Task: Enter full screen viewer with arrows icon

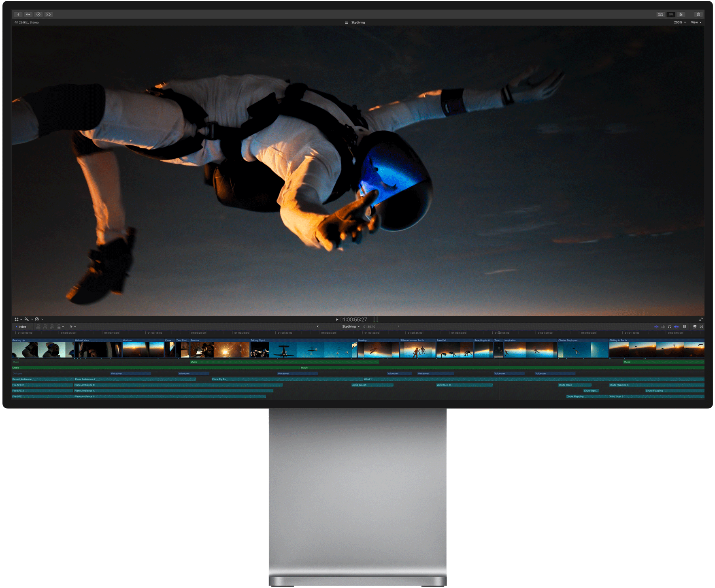Action: pyautogui.click(x=701, y=320)
